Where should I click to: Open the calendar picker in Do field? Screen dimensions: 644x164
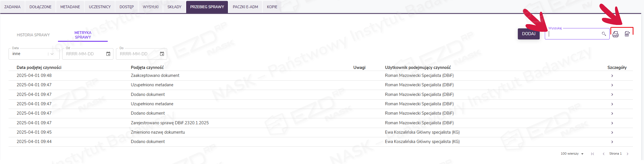point(162,54)
